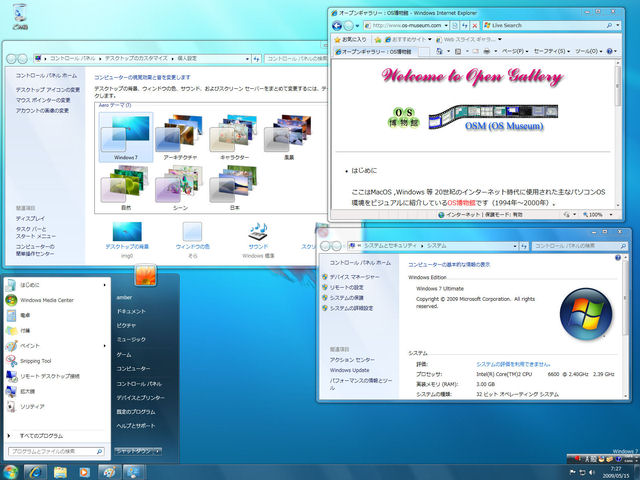Open デバイスとプリンター from Start menu
640x480 pixels.
[140, 398]
